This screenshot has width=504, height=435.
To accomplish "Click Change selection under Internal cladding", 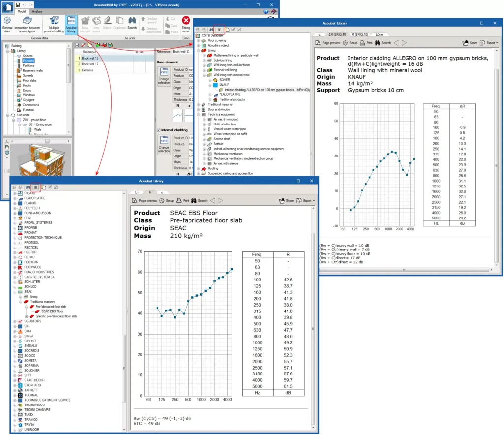I will [164, 145].
